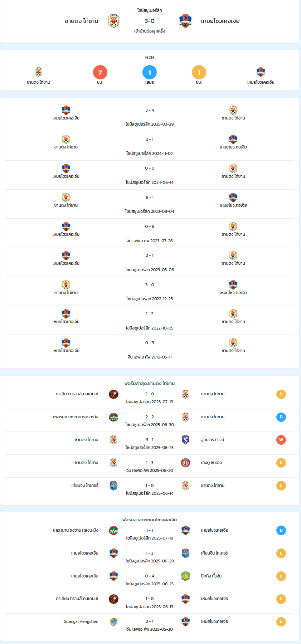Viewport: 301px width, 644px height.
Task: Click the เหอหนาน team crest in the 1 - 1 match
Action: [x=114, y=530]
